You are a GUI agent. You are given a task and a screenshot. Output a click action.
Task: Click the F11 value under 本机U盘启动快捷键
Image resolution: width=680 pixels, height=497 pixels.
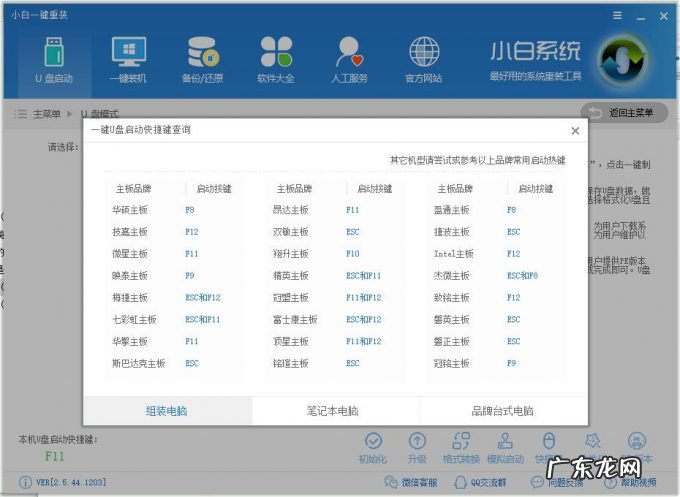(55, 457)
